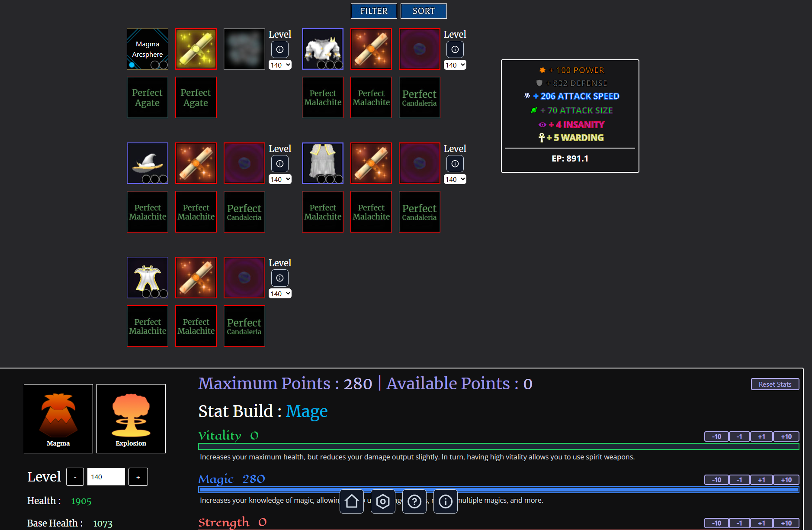Open the FILTER menu
Viewport: 812px width, 530px height.
coord(374,11)
